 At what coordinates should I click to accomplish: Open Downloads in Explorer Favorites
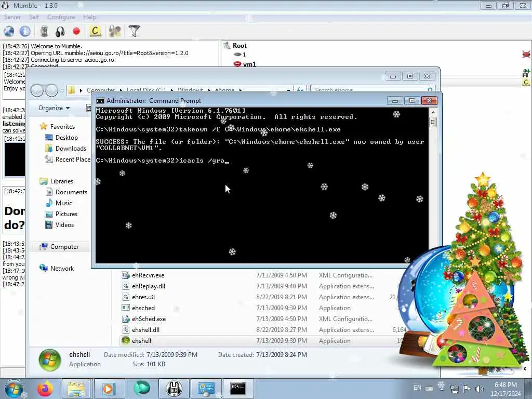coord(71,148)
